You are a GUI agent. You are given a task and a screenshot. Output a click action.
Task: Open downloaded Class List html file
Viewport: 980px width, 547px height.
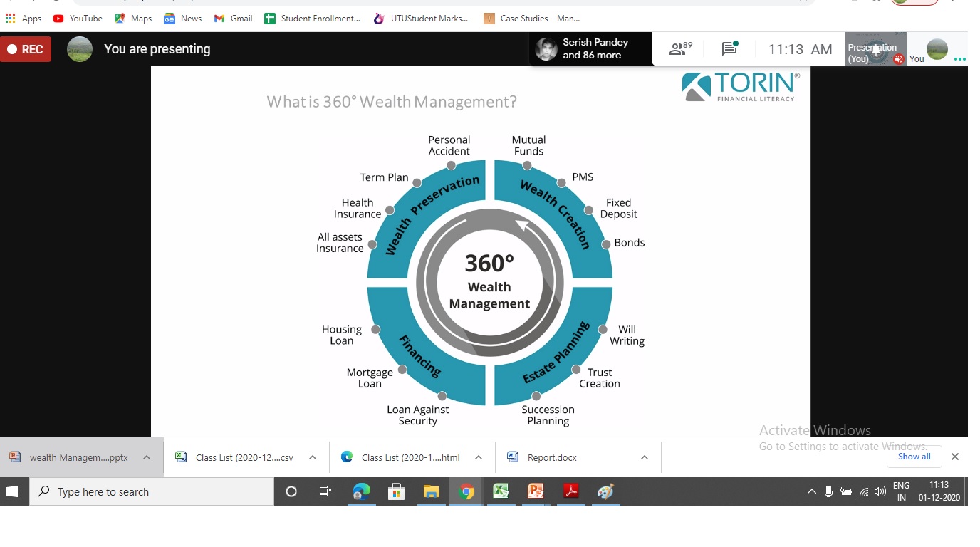(401, 457)
